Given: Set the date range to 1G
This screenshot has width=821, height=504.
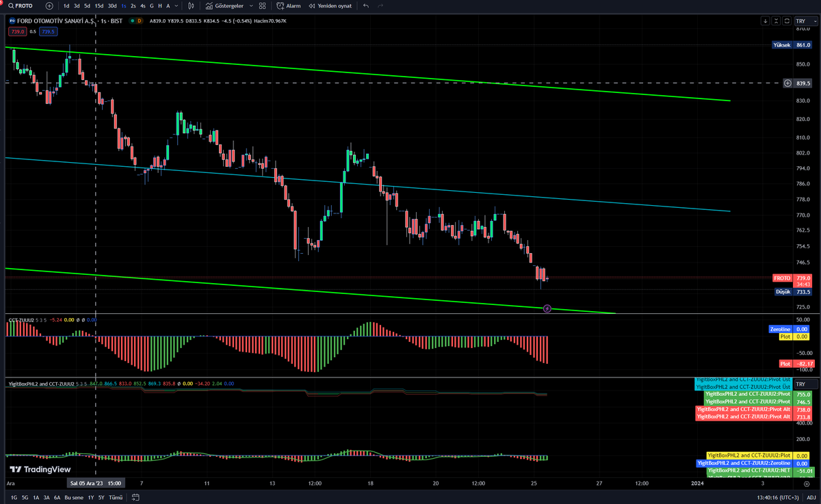Looking at the screenshot, I should tap(14, 497).
